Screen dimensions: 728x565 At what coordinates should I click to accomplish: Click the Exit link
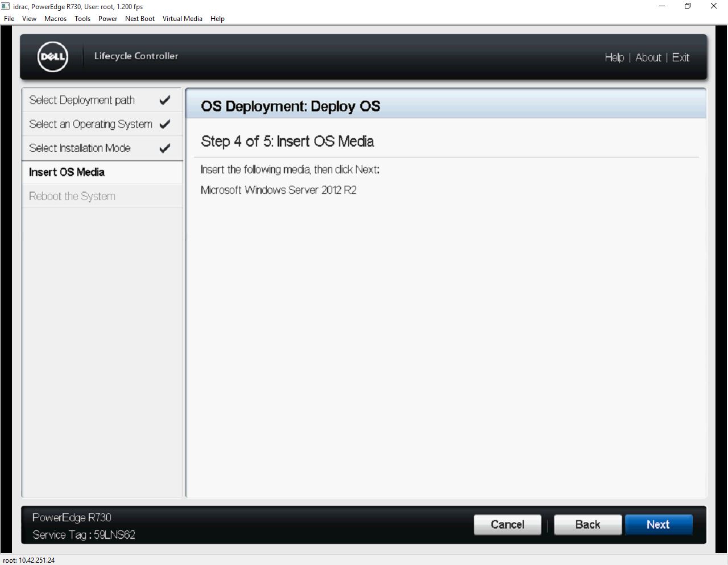tap(681, 57)
